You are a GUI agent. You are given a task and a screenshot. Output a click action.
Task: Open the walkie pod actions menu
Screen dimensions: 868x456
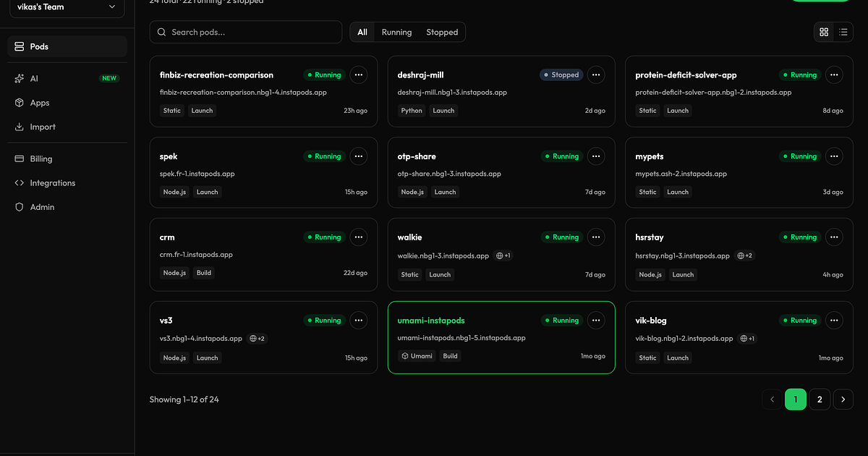(596, 237)
